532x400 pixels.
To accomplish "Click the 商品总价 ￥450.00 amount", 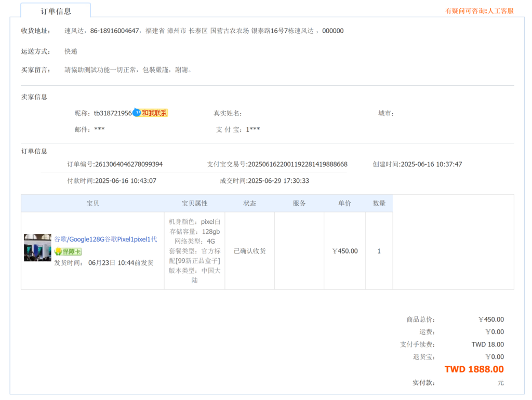I will tap(491, 319).
